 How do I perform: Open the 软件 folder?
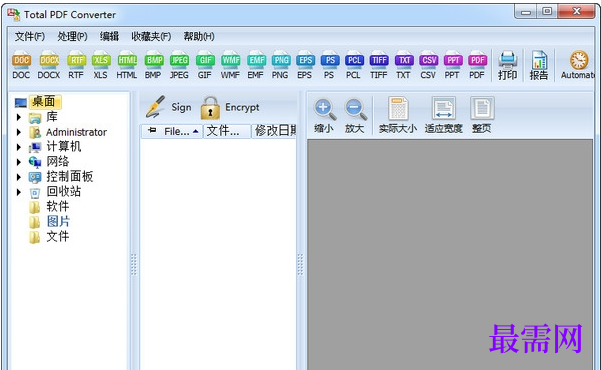point(58,206)
